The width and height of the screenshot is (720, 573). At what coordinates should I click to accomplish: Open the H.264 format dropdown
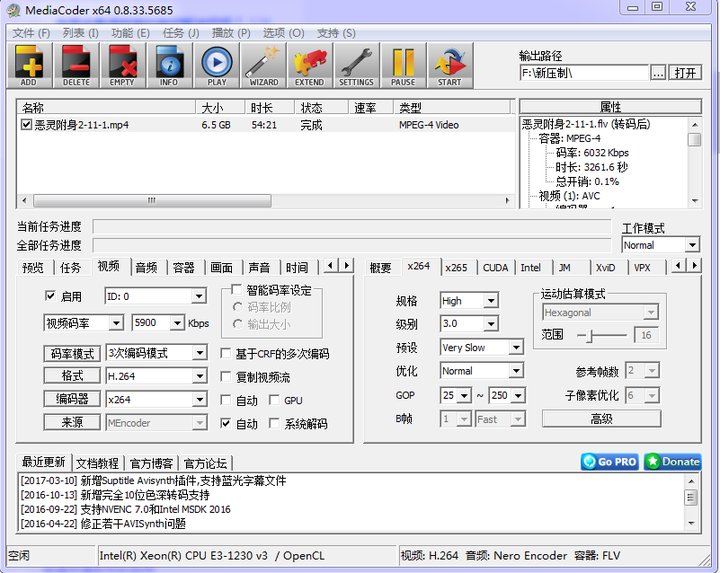point(157,376)
